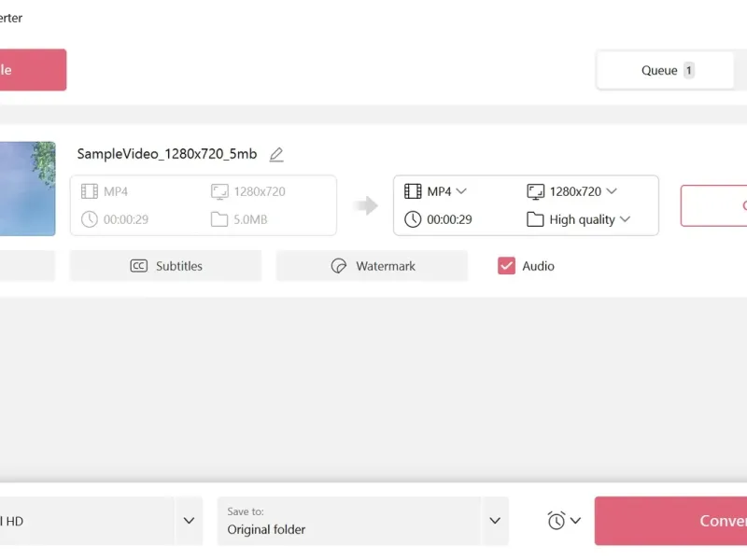Screen dimensions: 747x560
Task: Click the watermark sticker icon
Action: [339, 266]
